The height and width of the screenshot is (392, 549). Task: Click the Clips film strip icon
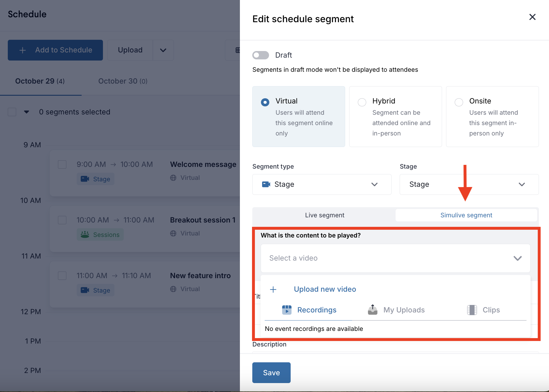coord(472,310)
